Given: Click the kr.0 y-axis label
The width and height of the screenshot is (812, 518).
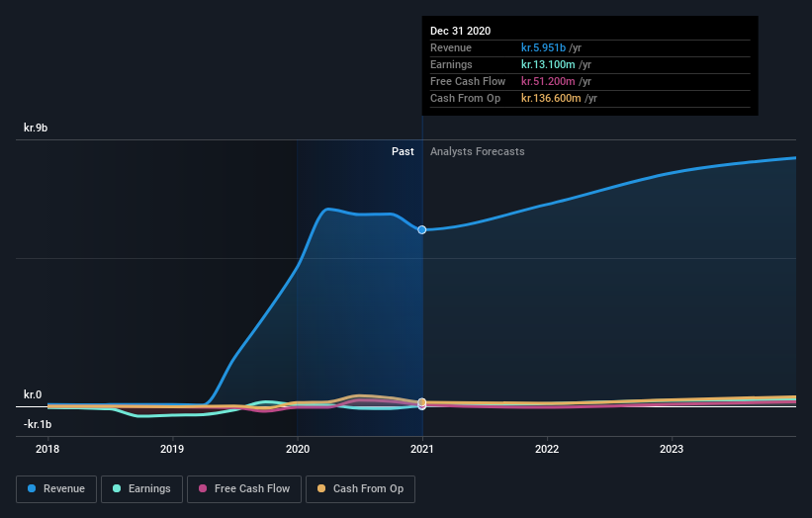Looking at the screenshot, I should (33, 394).
